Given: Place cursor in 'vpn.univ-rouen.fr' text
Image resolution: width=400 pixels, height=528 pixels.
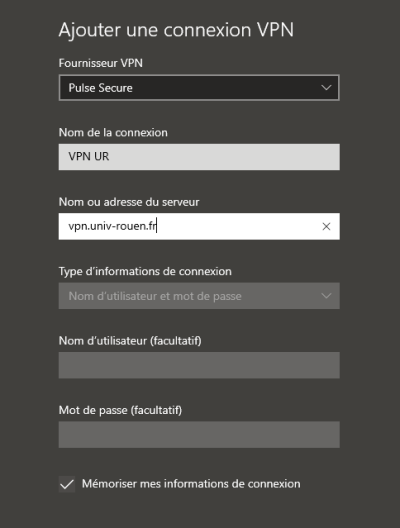Looking at the screenshot, I should coord(112,226).
